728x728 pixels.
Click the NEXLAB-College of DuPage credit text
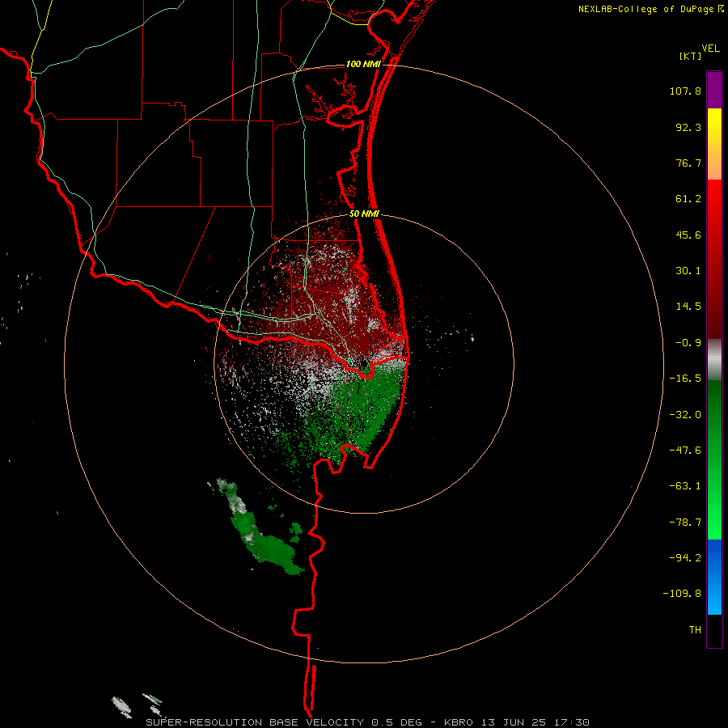[x=646, y=9]
